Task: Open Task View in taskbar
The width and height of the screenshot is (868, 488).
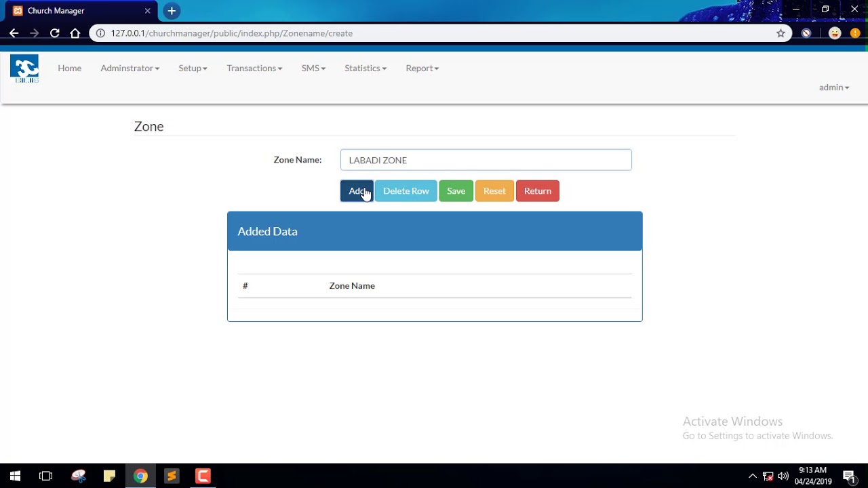Action: (x=45, y=476)
